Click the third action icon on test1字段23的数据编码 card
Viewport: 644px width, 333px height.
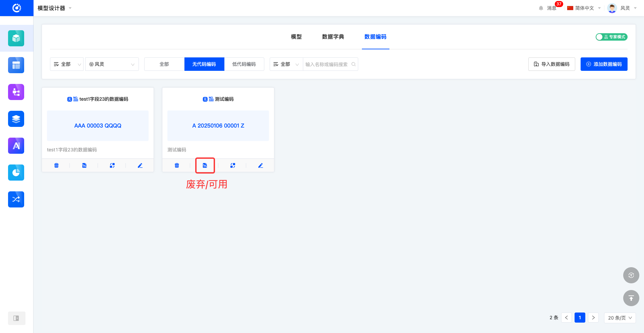pyautogui.click(x=112, y=165)
